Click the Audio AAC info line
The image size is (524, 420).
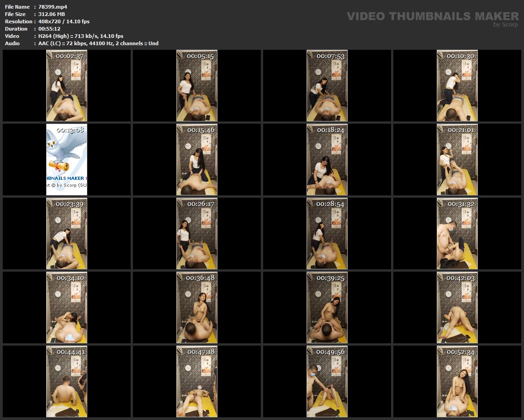(x=98, y=43)
